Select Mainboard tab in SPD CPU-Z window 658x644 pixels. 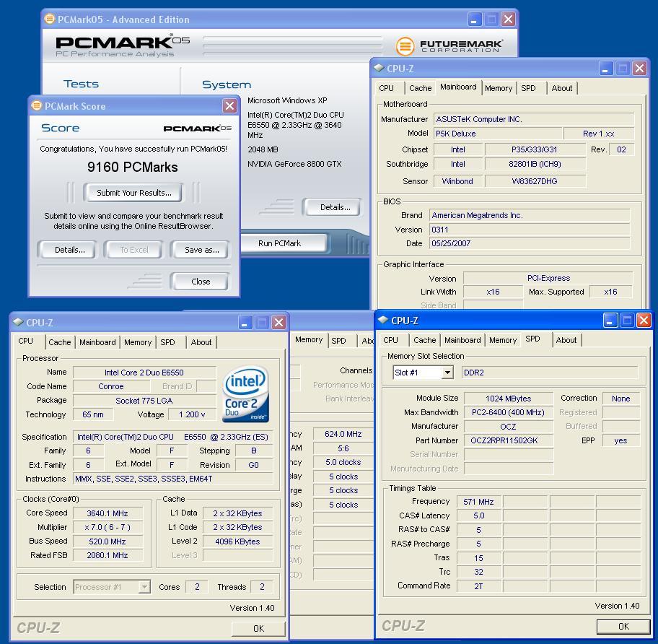tap(462, 340)
